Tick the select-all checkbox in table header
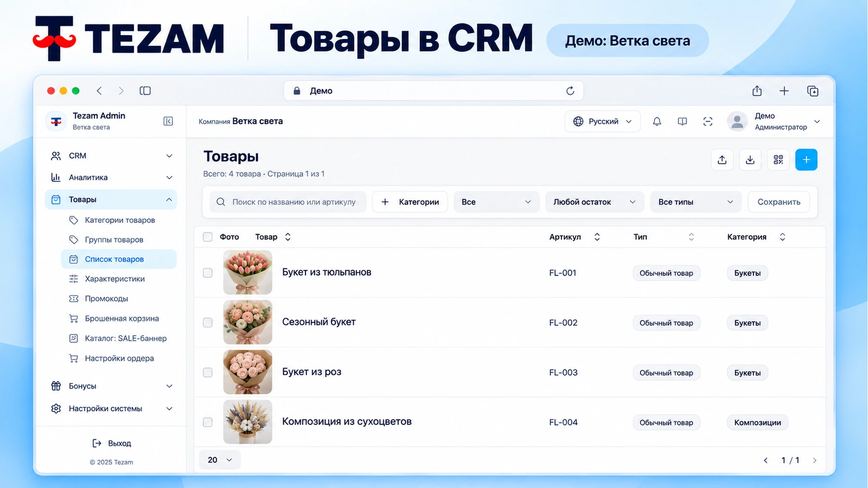 pyautogui.click(x=208, y=237)
